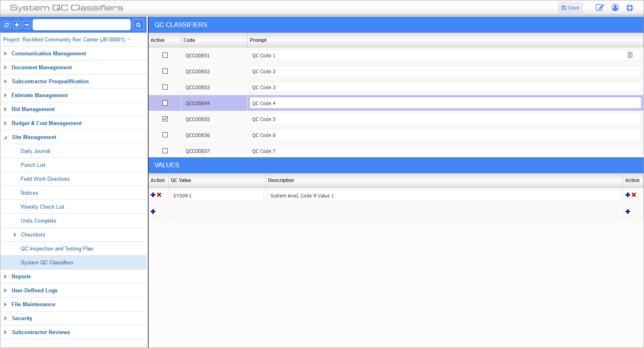Open Field Work Directives
644x348 pixels.
tap(45, 179)
